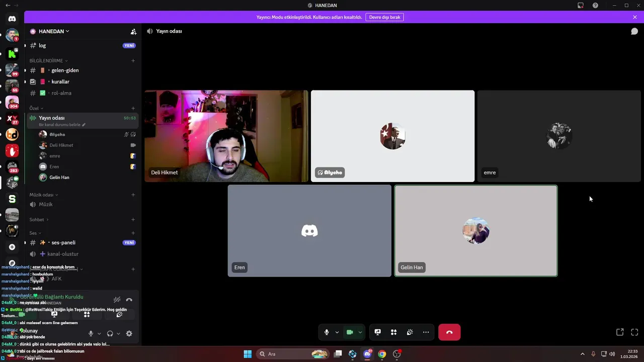Open user settings gear
Image resolution: width=644 pixels, height=362 pixels.
129,333
